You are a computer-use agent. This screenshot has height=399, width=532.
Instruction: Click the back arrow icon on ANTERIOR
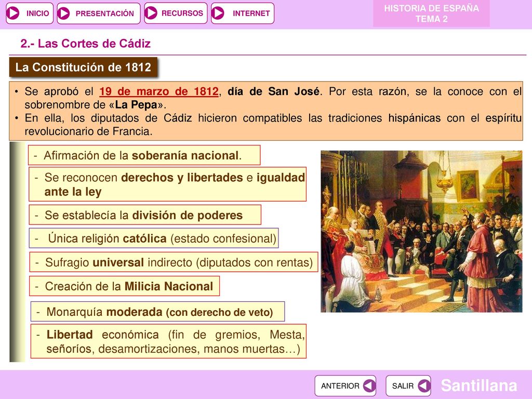point(369,386)
